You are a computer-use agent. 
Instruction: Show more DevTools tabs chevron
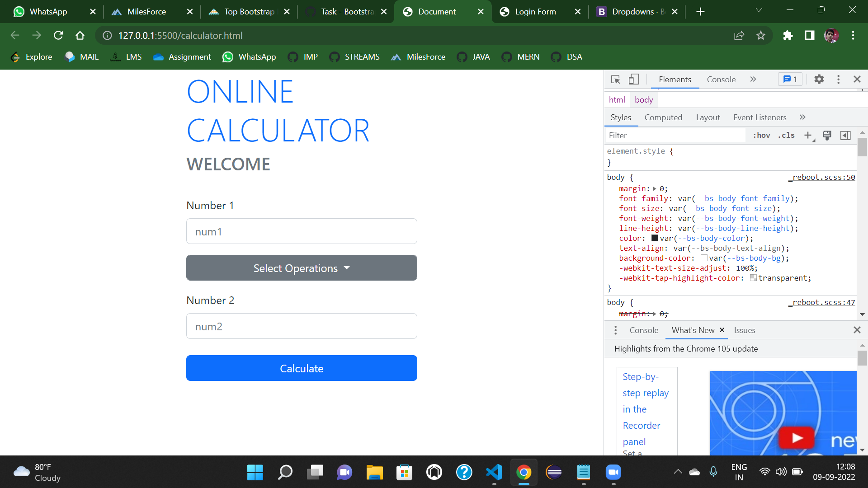coord(753,80)
